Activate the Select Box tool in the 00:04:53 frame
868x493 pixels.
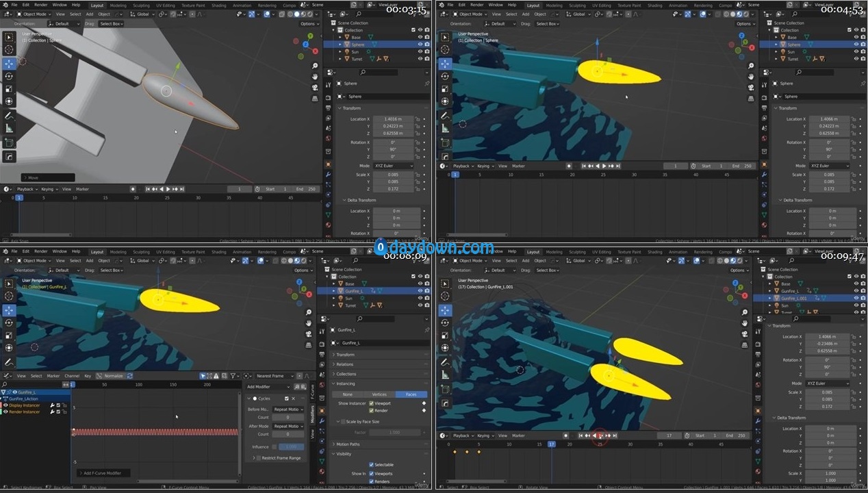coord(445,37)
